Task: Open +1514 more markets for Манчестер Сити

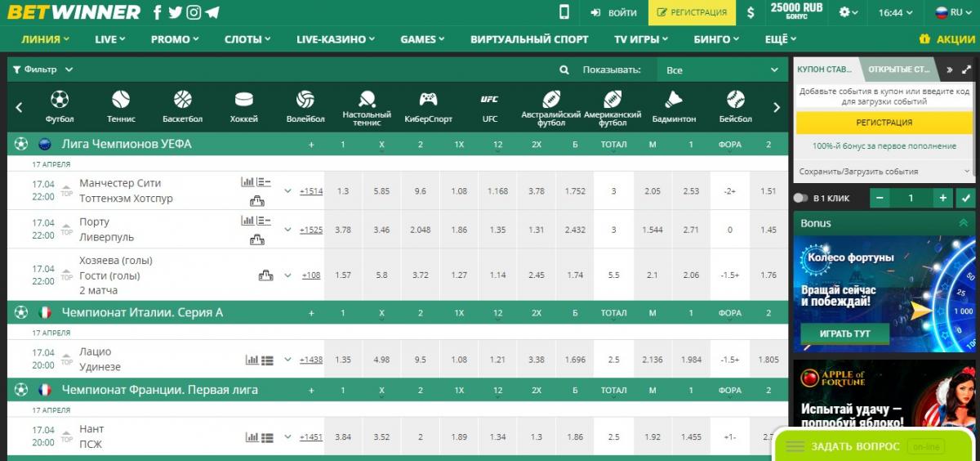Action: coord(311,191)
